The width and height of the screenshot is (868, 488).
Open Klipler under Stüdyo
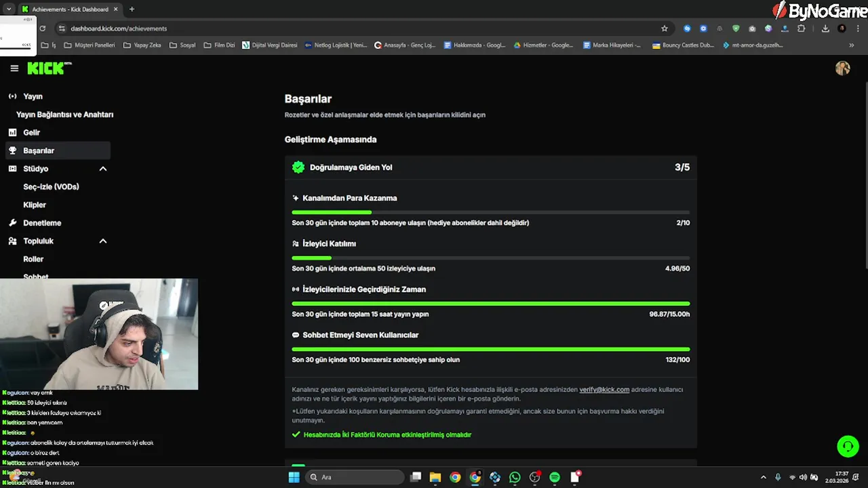click(35, 205)
